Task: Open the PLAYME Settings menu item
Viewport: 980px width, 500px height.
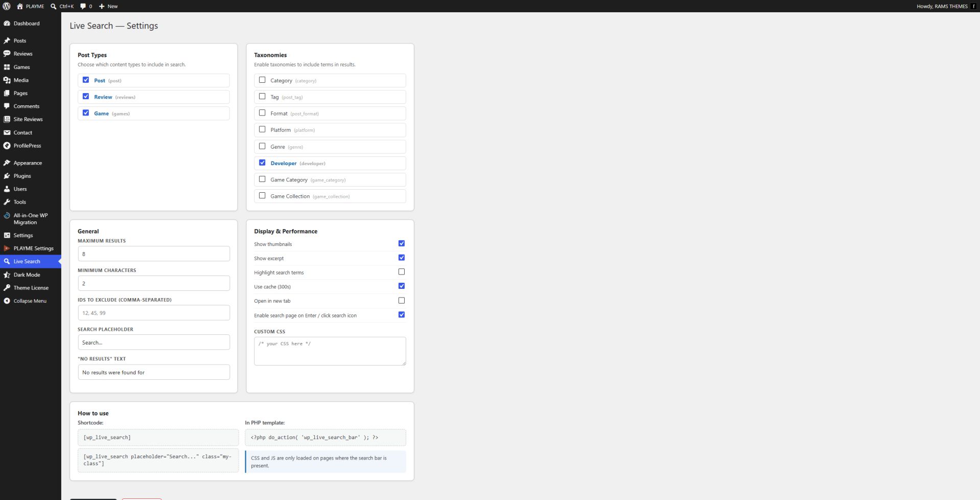Action: pos(31,248)
